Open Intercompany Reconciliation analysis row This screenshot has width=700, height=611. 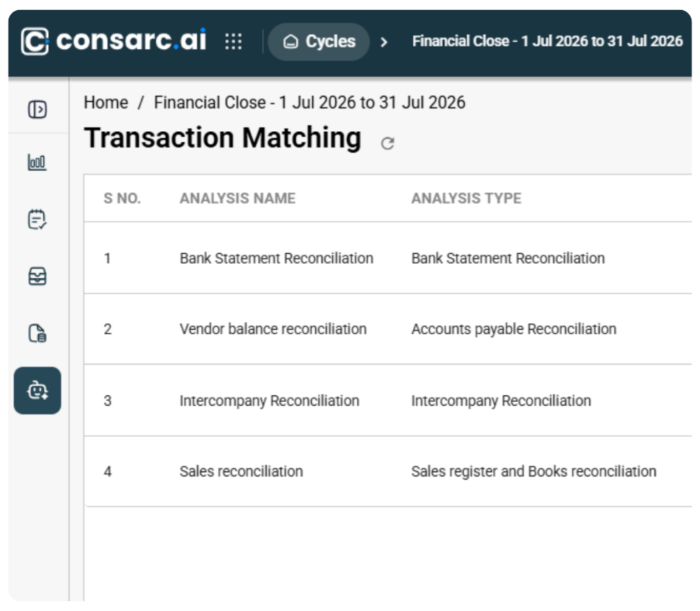pos(388,400)
